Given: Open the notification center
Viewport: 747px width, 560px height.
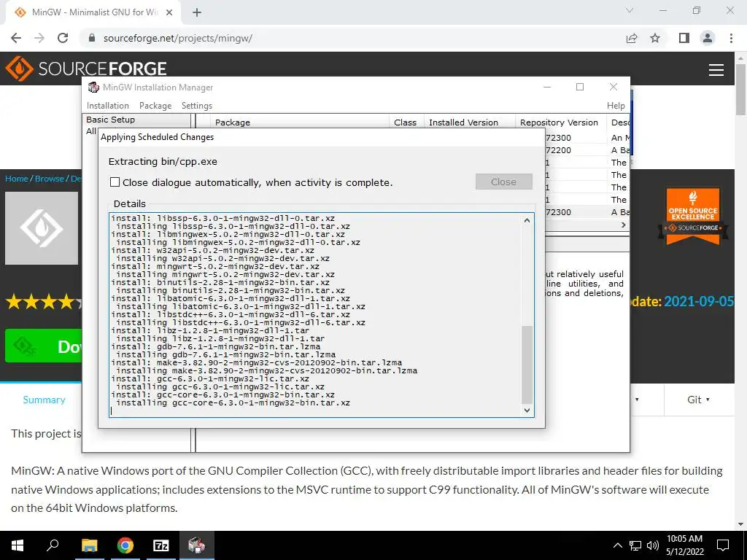Looking at the screenshot, I should [x=723, y=545].
